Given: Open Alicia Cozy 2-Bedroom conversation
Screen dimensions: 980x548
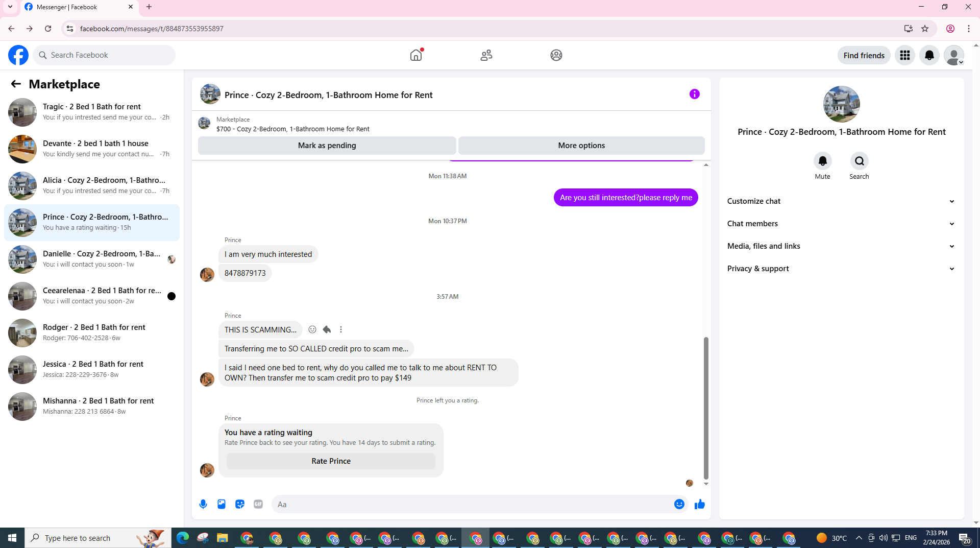Looking at the screenshot, I should pyautogui.click(x=92, y=186).
